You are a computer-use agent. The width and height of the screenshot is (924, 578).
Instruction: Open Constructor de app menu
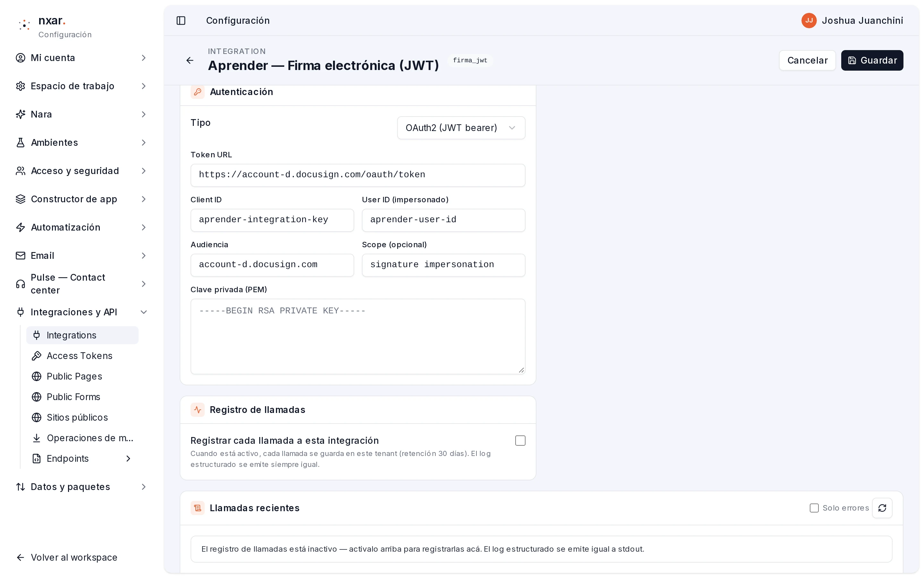click(x=81, y=199)
